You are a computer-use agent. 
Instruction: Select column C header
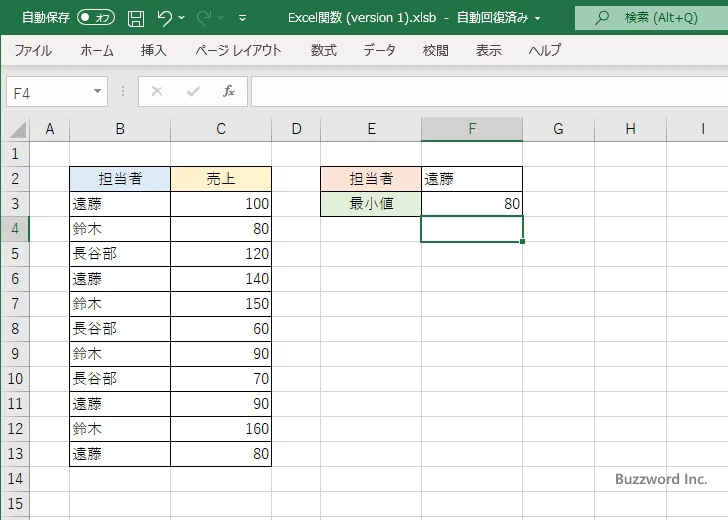[x=221, y=129]
